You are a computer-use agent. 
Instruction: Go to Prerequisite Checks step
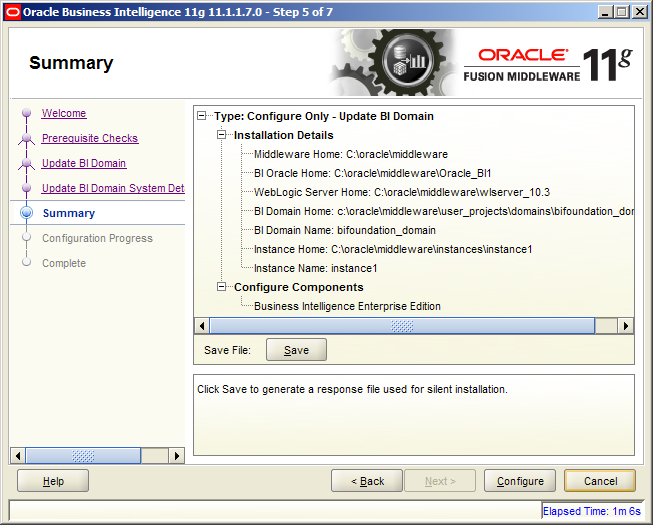tap(90, 139)
